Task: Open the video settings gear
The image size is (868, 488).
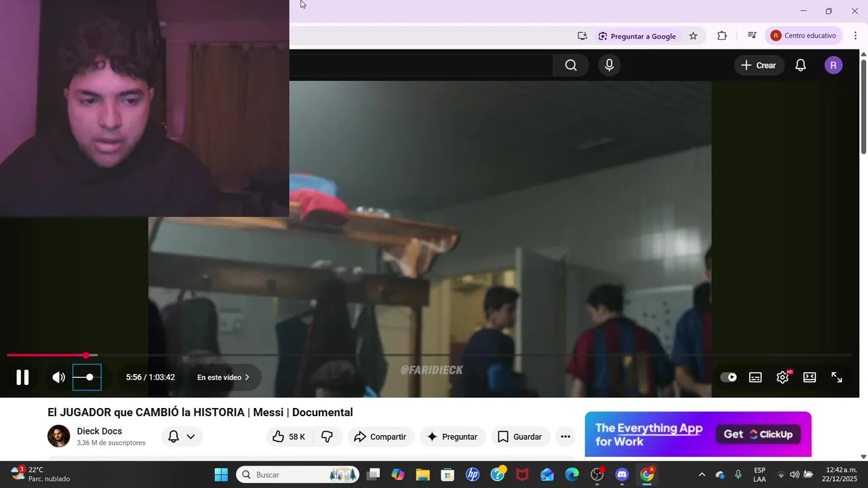Action: (783, 378)
